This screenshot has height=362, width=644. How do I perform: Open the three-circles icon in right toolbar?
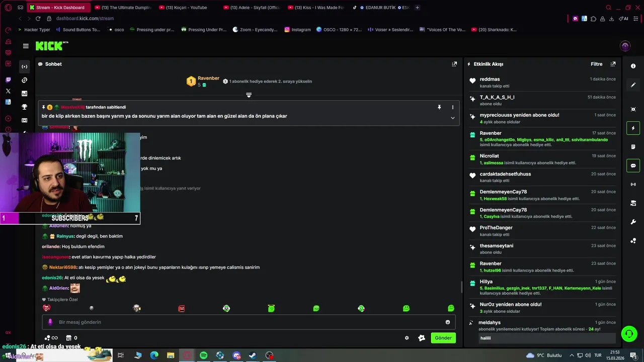click(x=633, y=241)
